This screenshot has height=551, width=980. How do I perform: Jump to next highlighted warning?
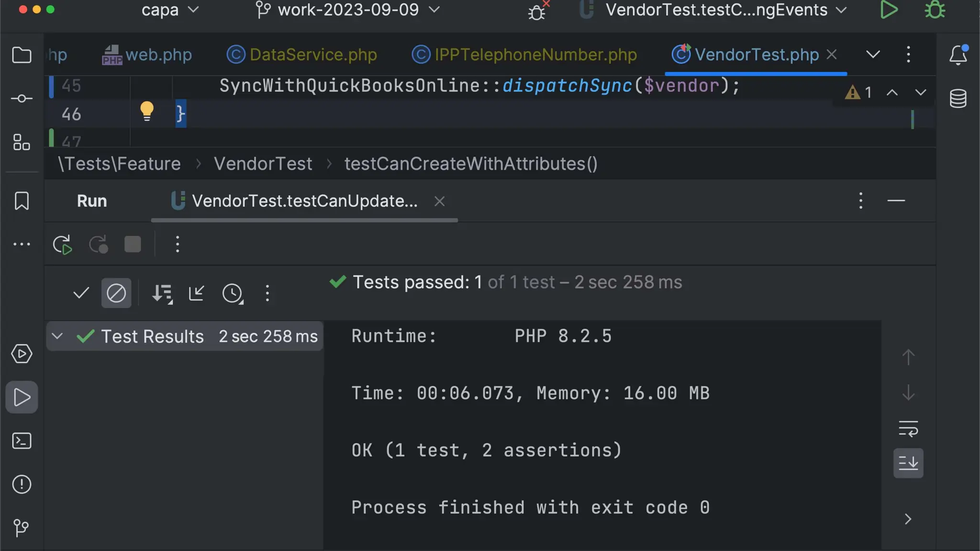click(920, 92)
